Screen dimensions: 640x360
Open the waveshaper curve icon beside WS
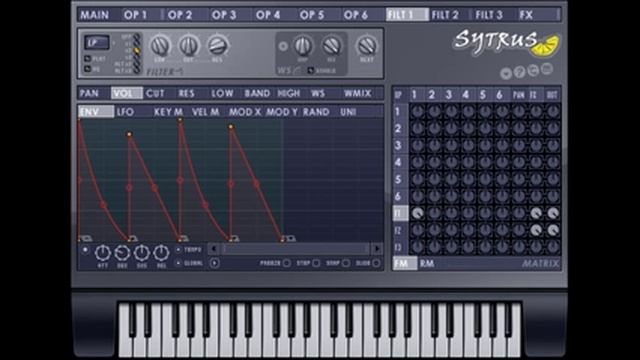[x=297, y=71]
